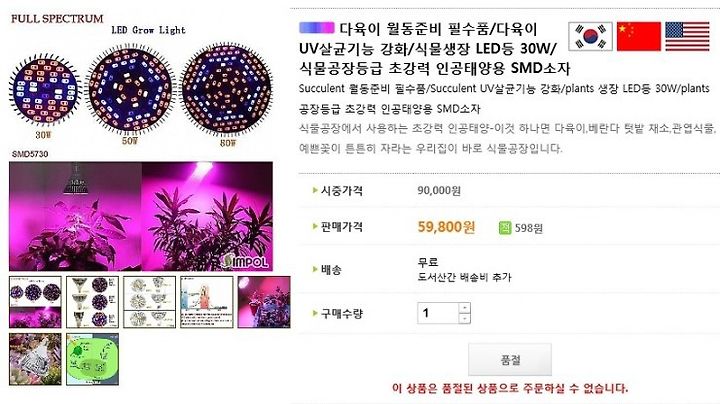Choose the United States flag icon

[x=687, y=36]
